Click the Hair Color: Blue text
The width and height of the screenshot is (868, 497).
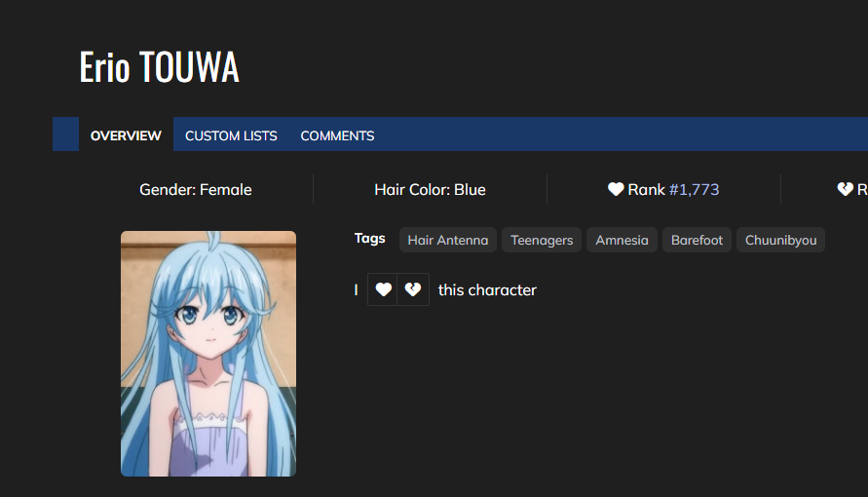coord(430,189)
